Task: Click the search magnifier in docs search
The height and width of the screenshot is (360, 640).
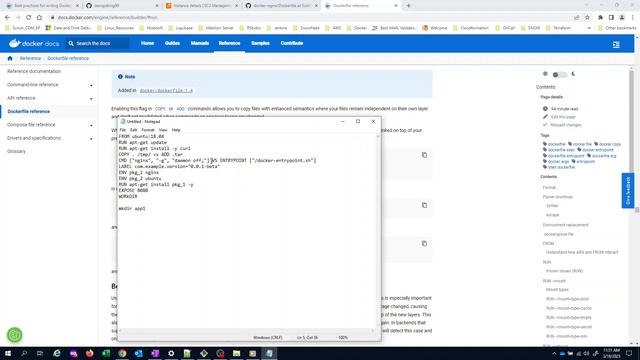Action: [x=71, y=43]
